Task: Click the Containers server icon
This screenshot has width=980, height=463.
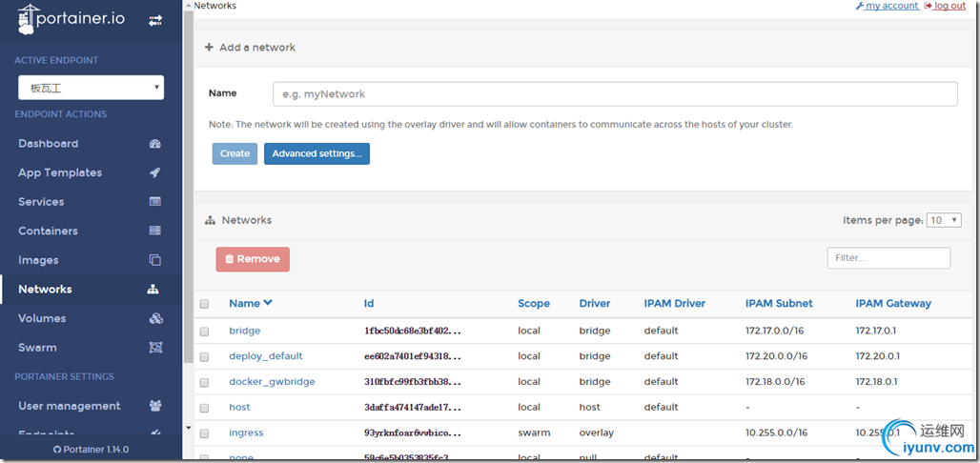Action: [x=155, y=231]
